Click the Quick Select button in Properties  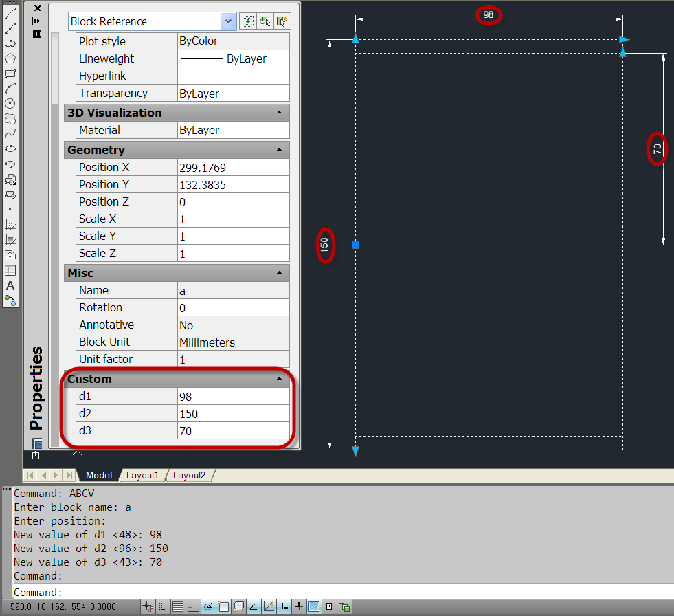(282, 21)
